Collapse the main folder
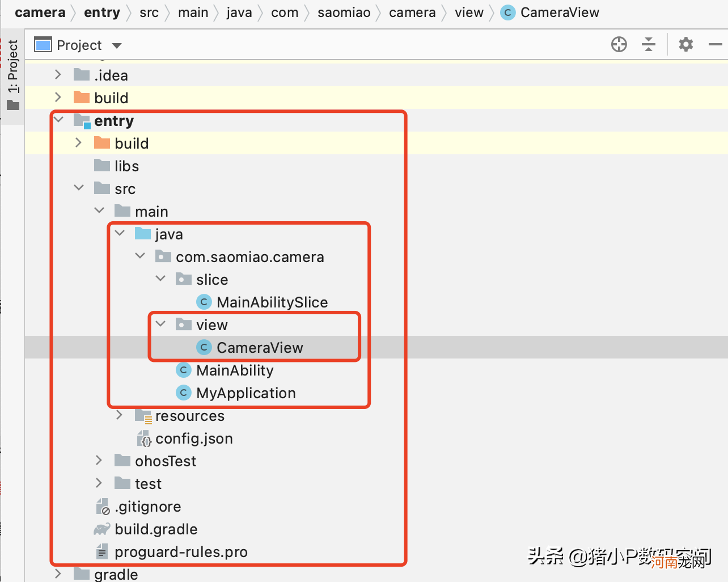The width and height of the screenshot is (728, 582). tap(99, 210)
